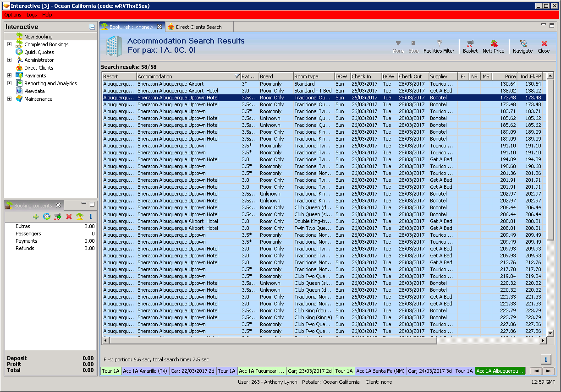Expand the Reporting and Analytics node

(x=9, y=83)
